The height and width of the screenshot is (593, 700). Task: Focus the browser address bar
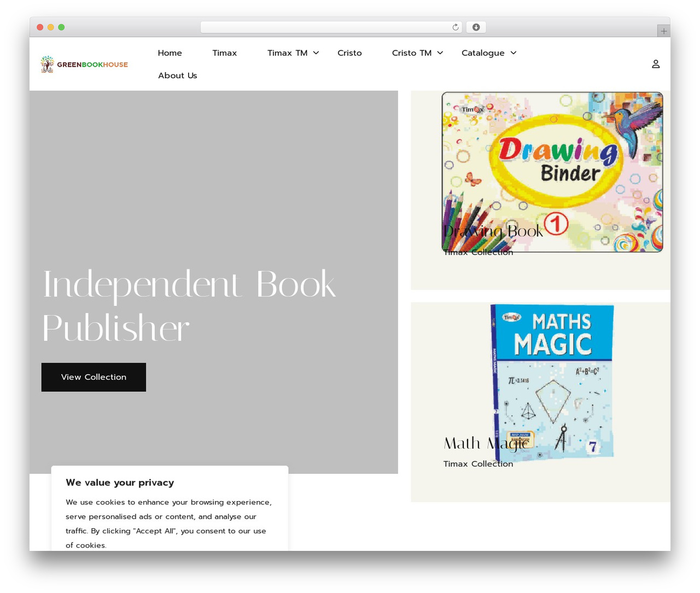[x=331, y=27]
